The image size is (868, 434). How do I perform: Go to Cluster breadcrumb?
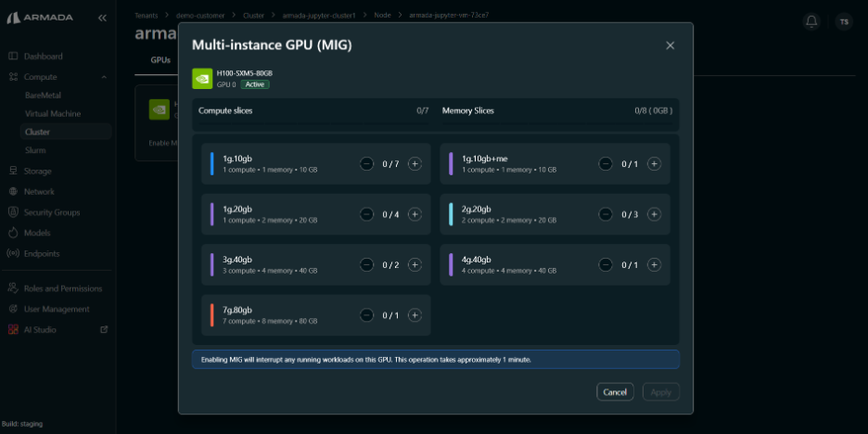pos(253,16)
